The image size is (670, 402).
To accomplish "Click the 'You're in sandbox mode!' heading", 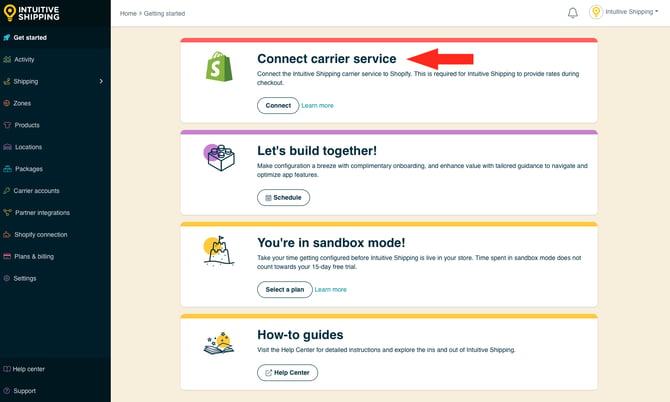I will tap(331, 243).
